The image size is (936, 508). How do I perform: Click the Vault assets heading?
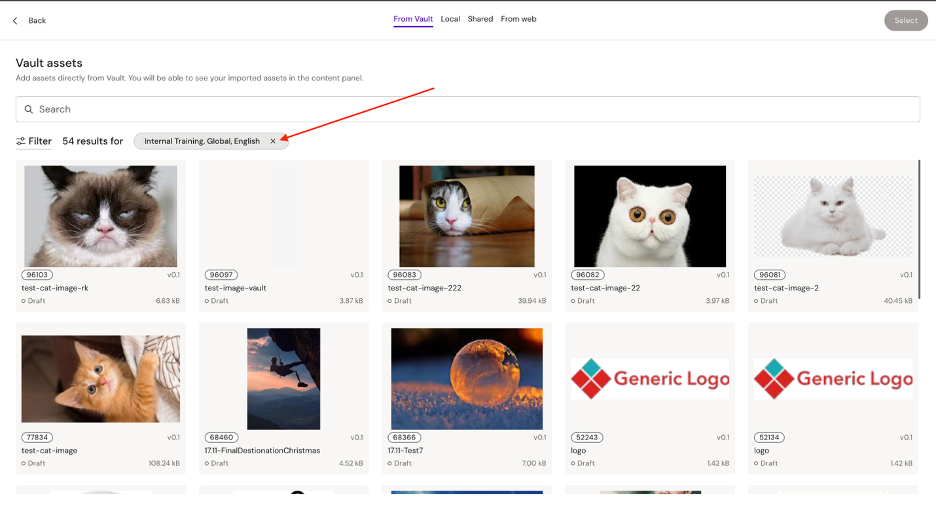pyautogui.click(x=49, y=63)
